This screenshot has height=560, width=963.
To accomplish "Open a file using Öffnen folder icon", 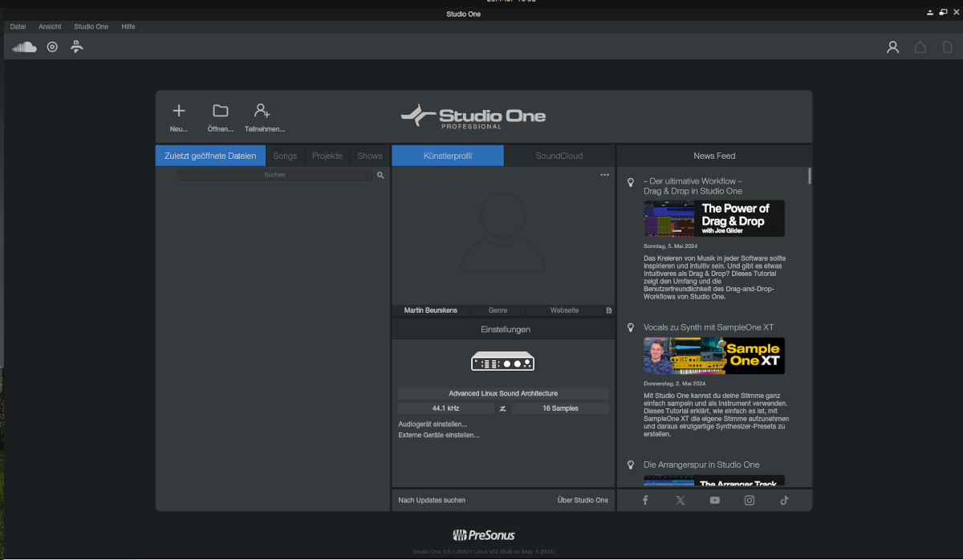I will click(221, 111).
